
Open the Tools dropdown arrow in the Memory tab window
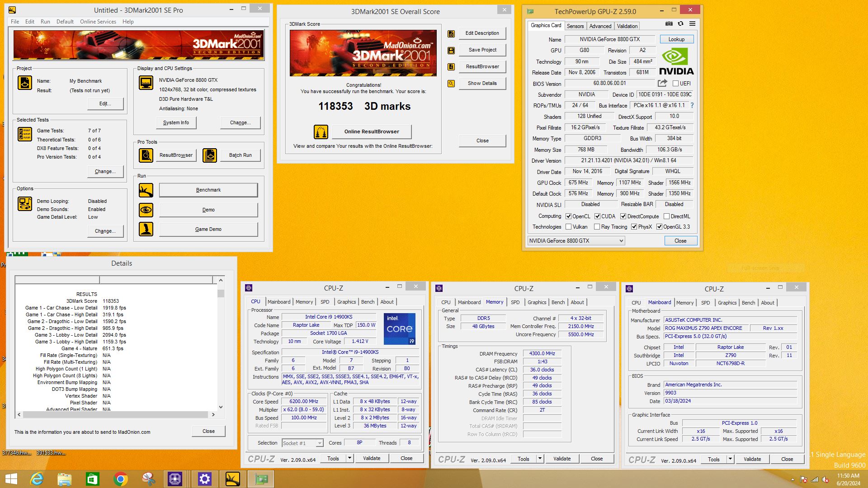(x=540, y=459)
